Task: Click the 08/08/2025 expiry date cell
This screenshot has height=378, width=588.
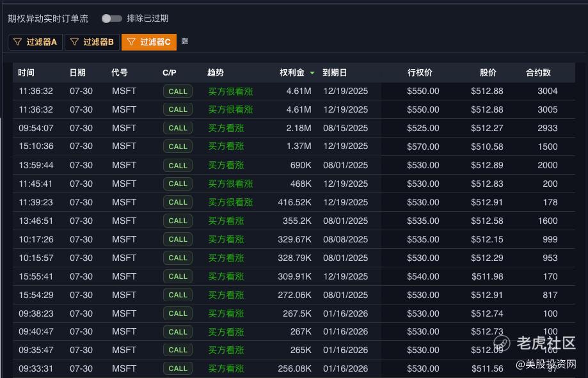Action: pos(346,239)
